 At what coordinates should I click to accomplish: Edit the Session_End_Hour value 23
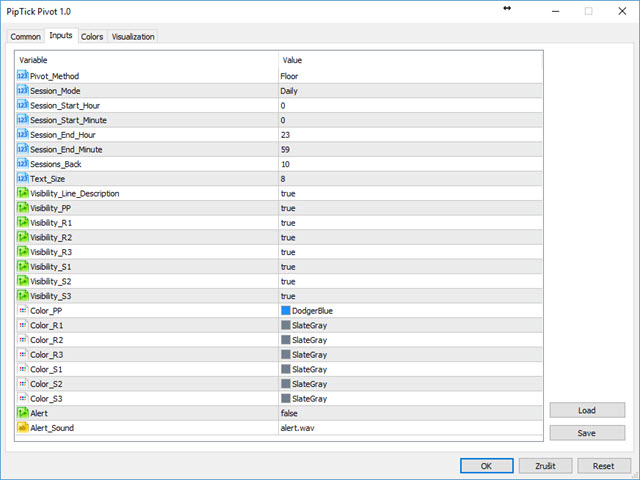285,135
